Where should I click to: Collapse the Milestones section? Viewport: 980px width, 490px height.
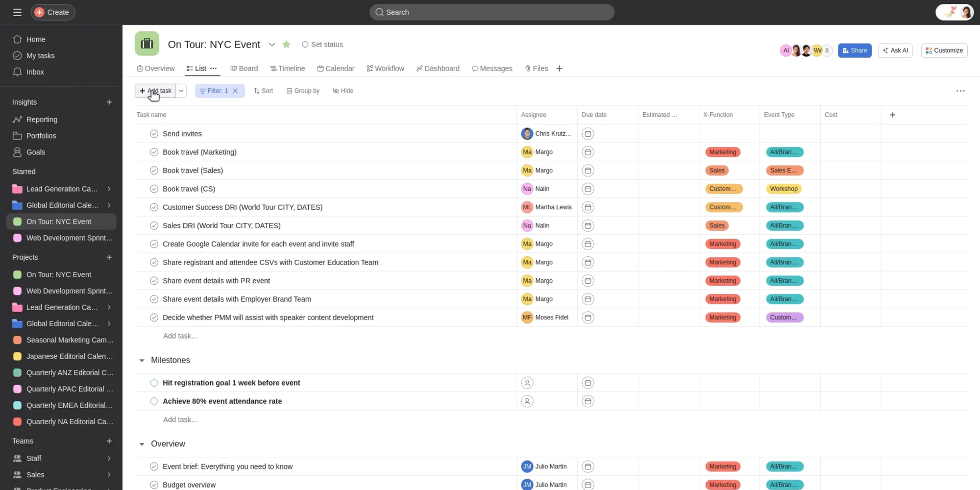click(142, 360)
